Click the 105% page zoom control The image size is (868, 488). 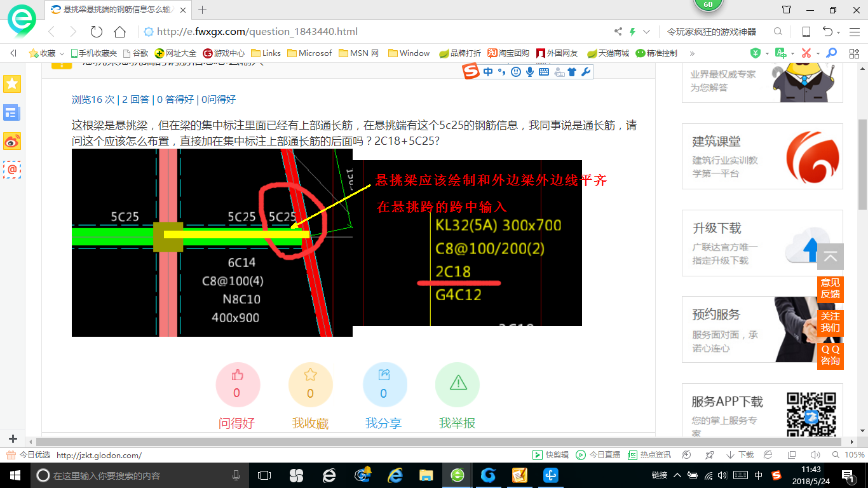click(x=848, y=455)
